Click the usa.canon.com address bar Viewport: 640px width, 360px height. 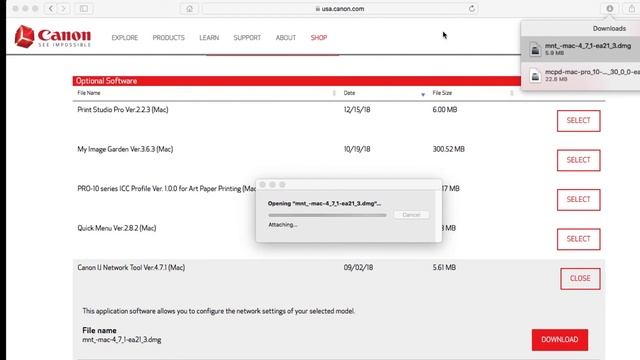click(x=340, y=9)
